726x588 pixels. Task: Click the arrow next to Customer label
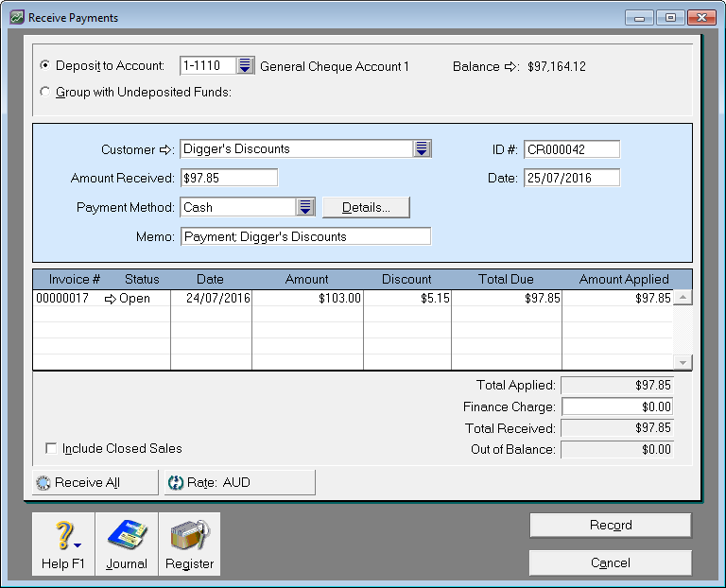167,149
